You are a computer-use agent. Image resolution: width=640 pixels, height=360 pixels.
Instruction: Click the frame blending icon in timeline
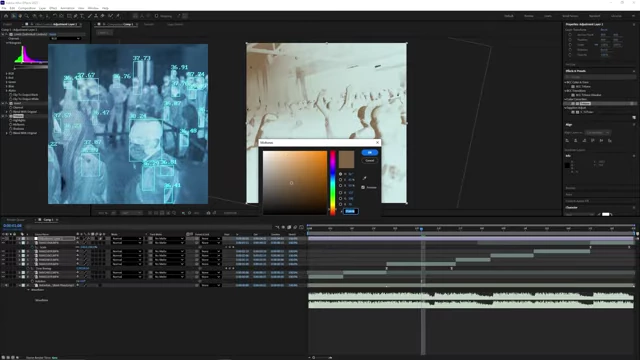click(289, 227)
